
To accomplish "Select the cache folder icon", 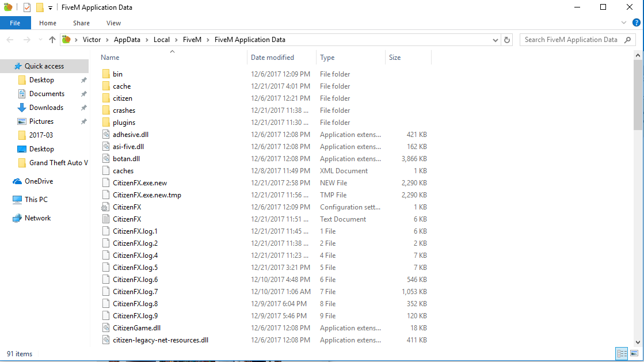I will click(x=106, y=86).
